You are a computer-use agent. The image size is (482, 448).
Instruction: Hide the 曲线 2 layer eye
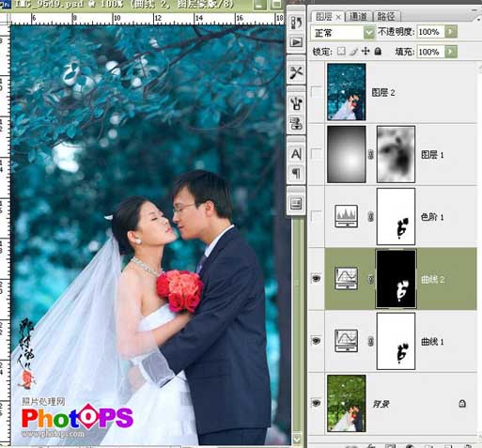click(x=317, y=278)
